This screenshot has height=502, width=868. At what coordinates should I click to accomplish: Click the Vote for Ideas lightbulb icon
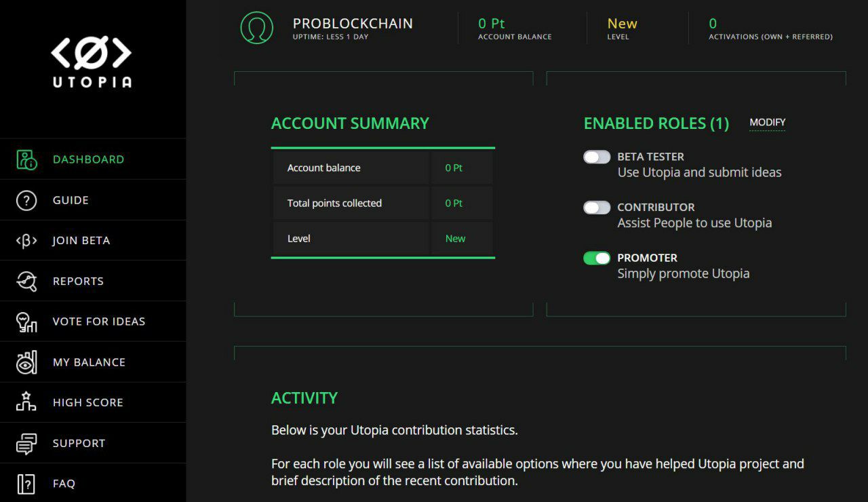coord(26,322)
